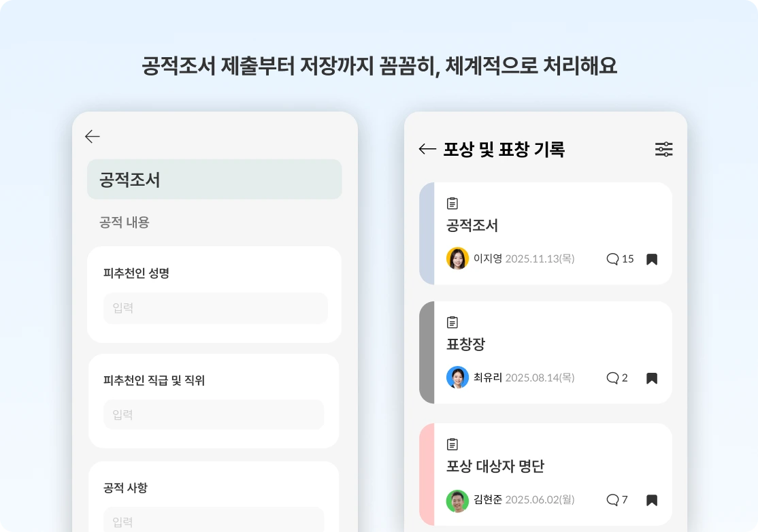Open 이지영's profile avatar
The width and height of the screenshot is (758, 532).
(457, 259)
